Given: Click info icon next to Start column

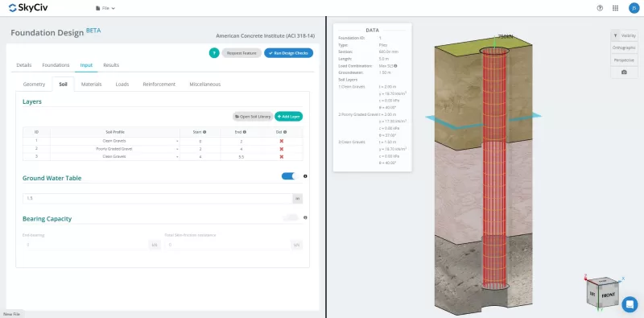Looking at the screenshot, I should 204,132.
